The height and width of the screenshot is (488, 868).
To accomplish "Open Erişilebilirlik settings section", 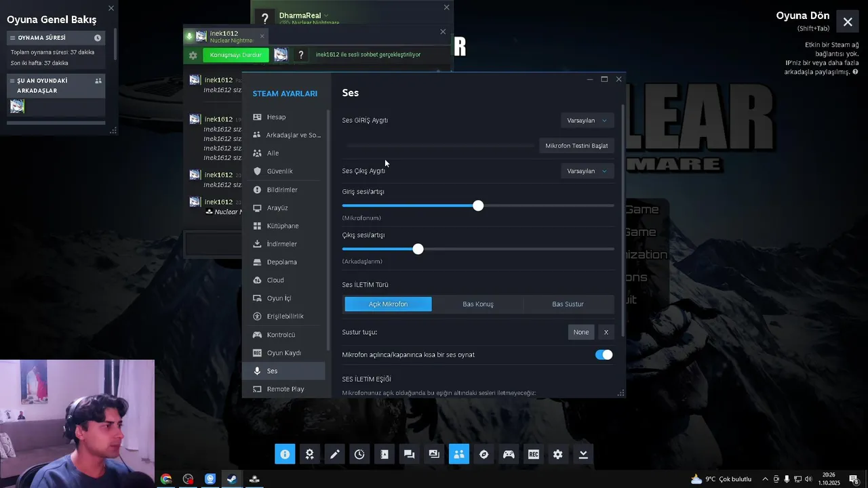I will 284,317.
